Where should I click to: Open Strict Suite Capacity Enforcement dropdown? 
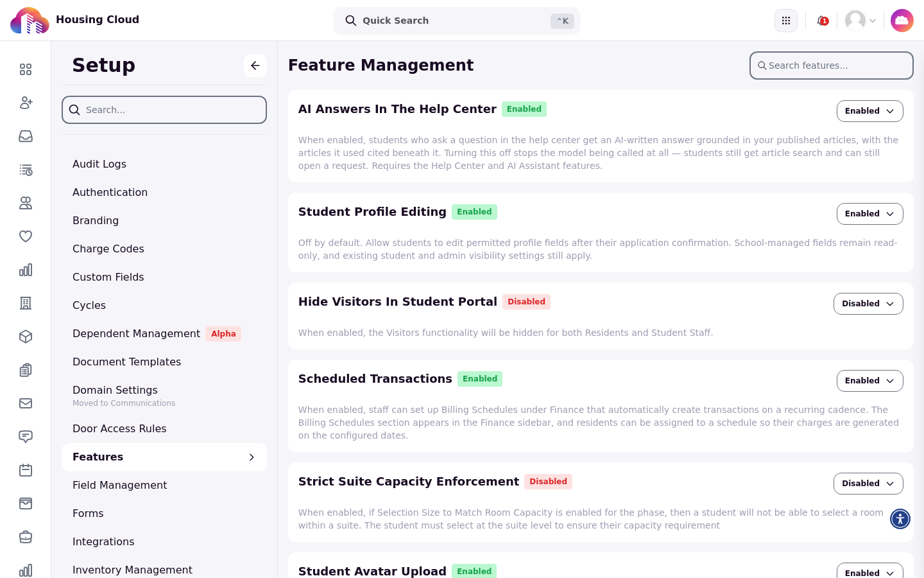pyautogui.click(x=868, y=484)
